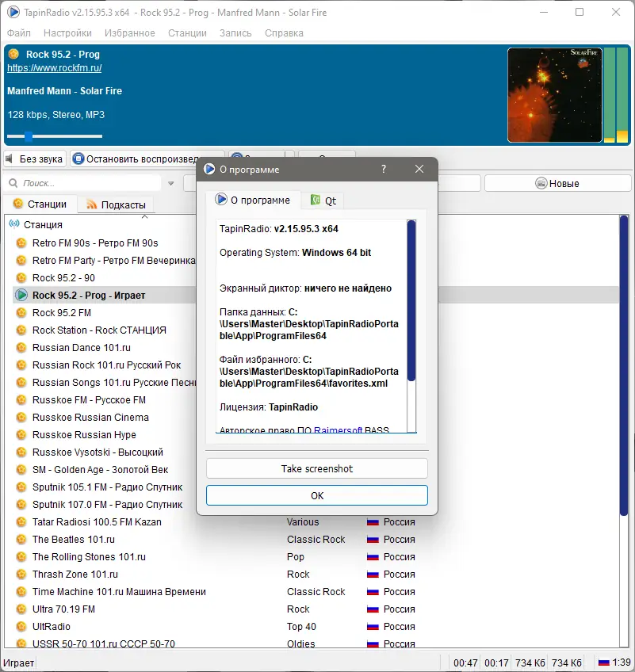
Task: Click the green play icon on Rock 95.2 - Prog row
Action: click(21, 295)
